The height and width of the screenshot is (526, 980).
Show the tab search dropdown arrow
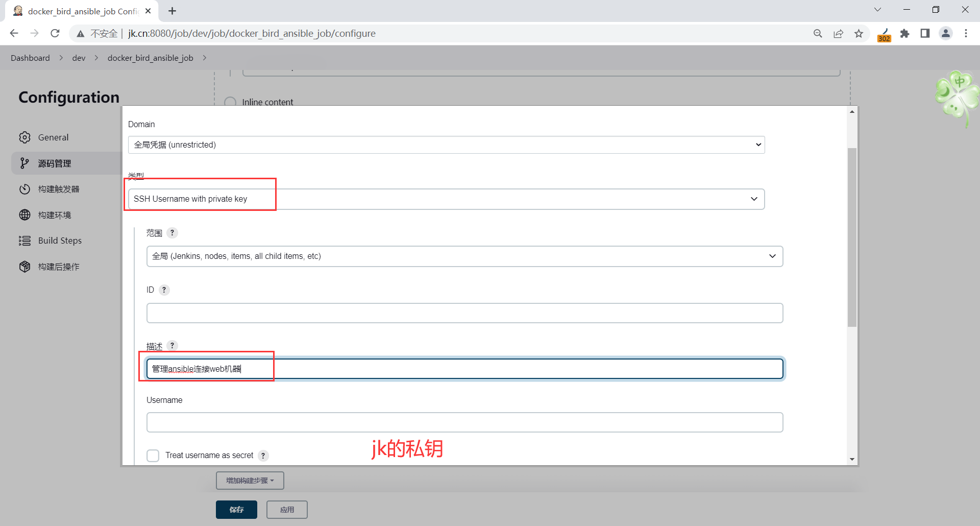tap(877, 10)
